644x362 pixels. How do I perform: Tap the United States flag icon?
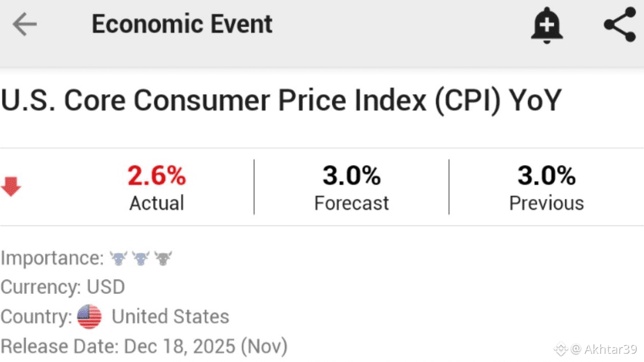coord(90,316)
